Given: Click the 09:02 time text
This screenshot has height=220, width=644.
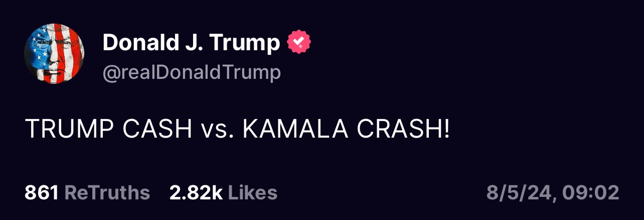Looking at the screenshot, I should click(591, 193).
